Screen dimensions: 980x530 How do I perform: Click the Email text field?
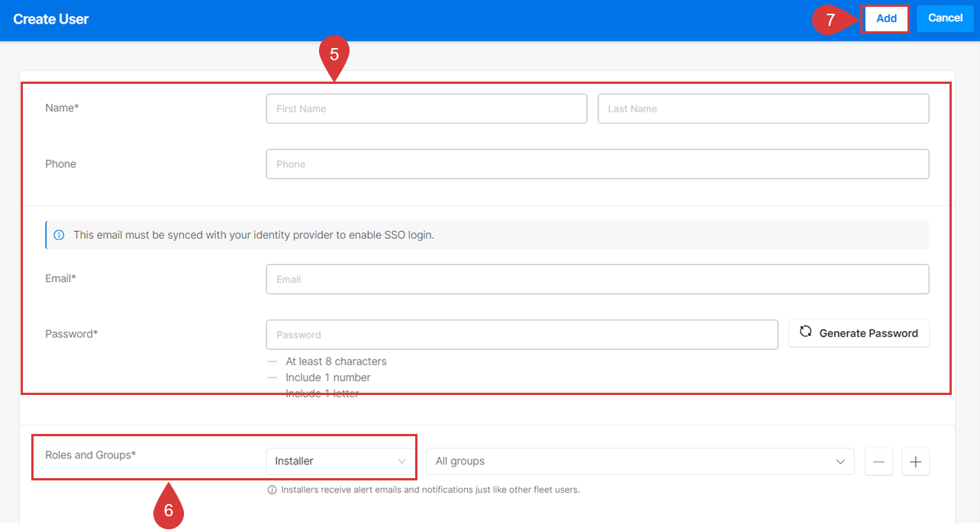(597, 279)
